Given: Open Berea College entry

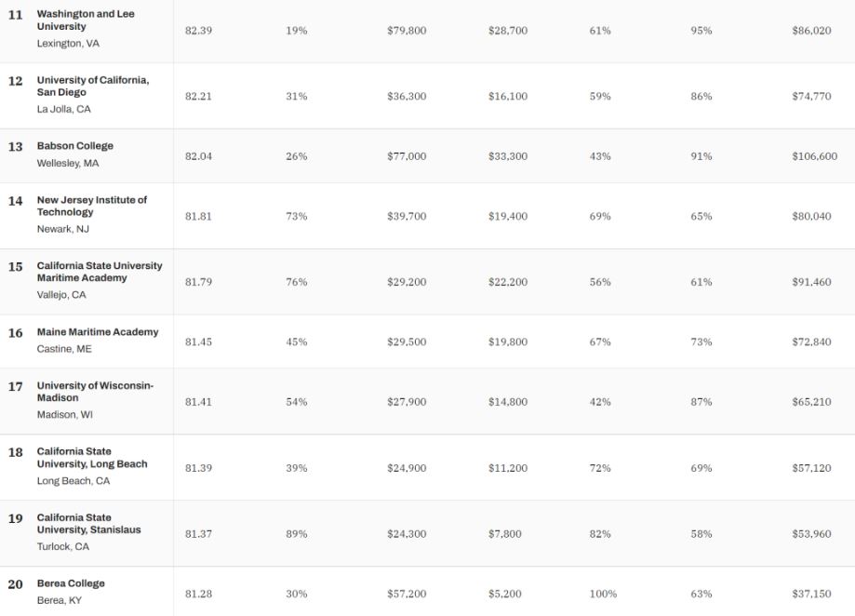Looking at the screenshot, I should 71,583.
